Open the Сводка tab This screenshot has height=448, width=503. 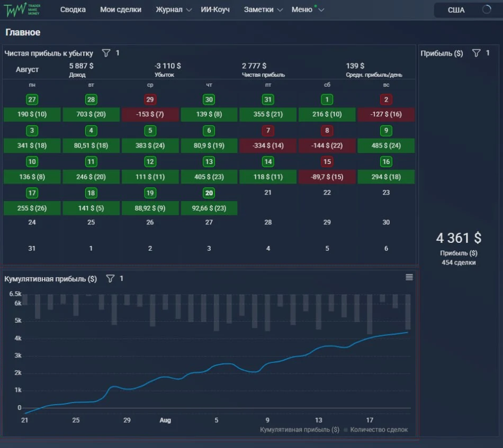pyautogui.click(x=73, y=10)
